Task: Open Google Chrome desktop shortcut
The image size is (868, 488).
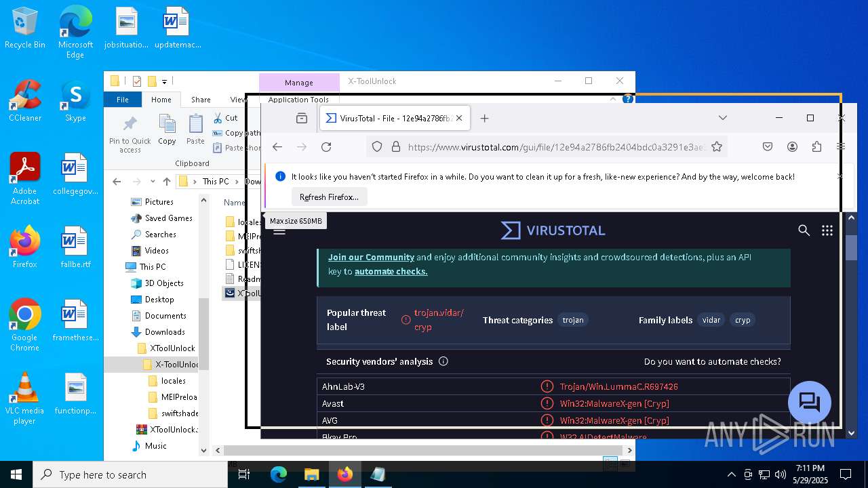Action: 25,325
